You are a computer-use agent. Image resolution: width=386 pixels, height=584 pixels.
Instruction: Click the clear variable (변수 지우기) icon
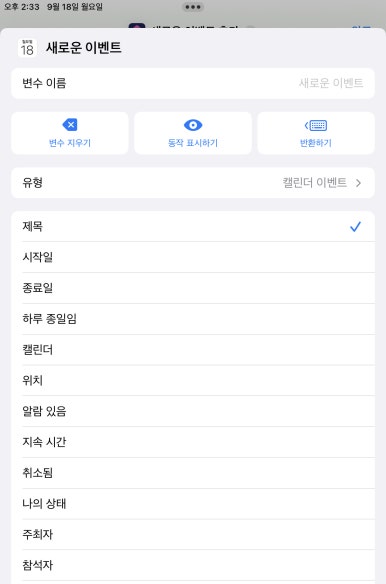[70, 125]
